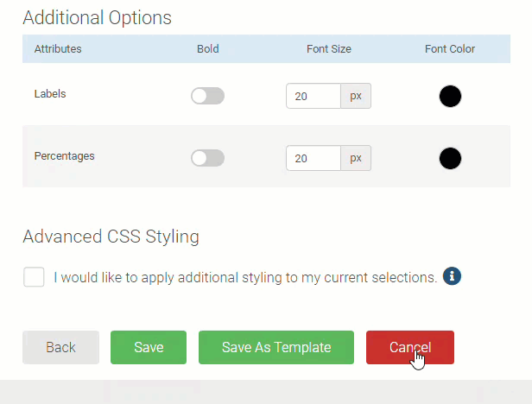This screenshot has width=532, height=404.
Task: Cancel the current changes
Action: coord(409,347)
